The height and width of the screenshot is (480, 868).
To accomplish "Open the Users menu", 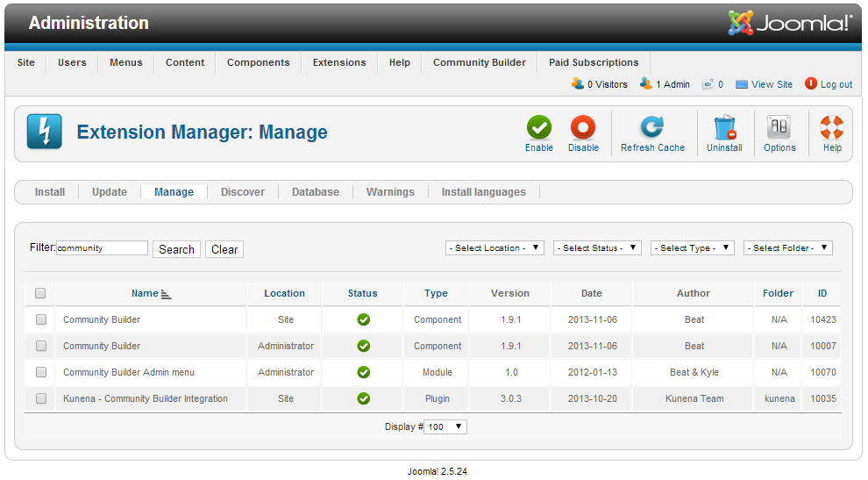I will (x=72, y=62).
